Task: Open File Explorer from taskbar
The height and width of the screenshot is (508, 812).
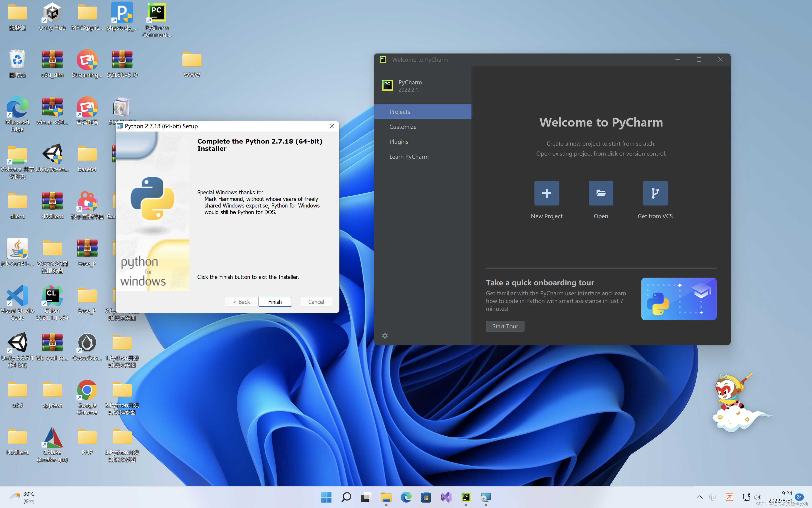Action: 386,497
